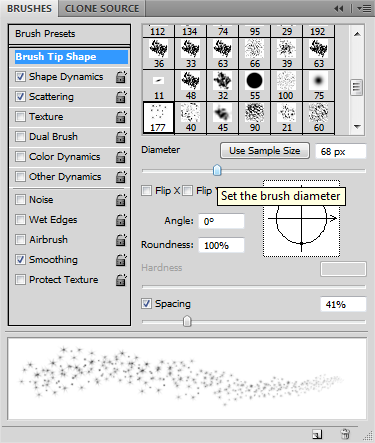
Task: Click the Use Sample Size button
Action: (x=265, y=151)
